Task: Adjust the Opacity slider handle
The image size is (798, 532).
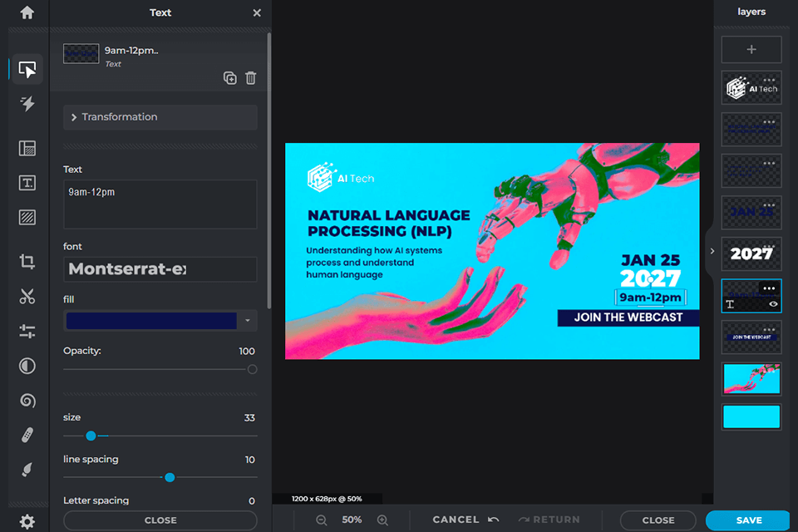Action: (x=252, y=369)
